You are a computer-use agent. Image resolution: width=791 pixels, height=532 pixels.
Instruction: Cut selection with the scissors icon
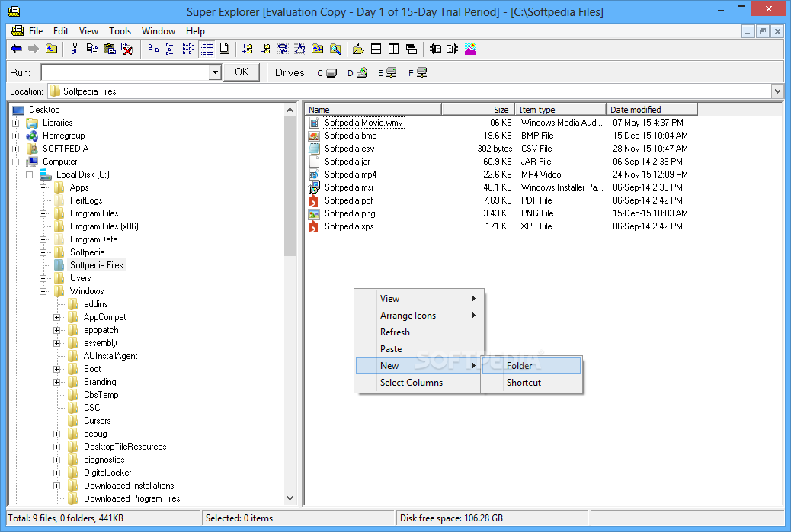point(75,49)
